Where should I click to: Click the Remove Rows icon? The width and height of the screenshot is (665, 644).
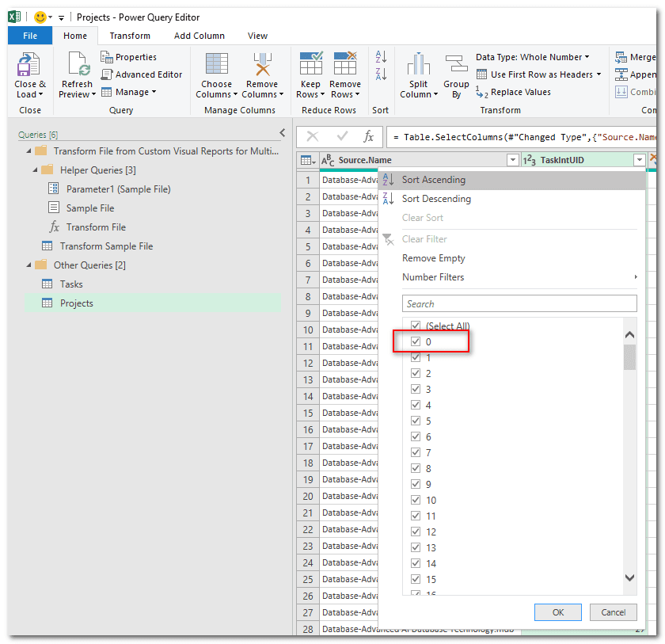tap(345, 63)
